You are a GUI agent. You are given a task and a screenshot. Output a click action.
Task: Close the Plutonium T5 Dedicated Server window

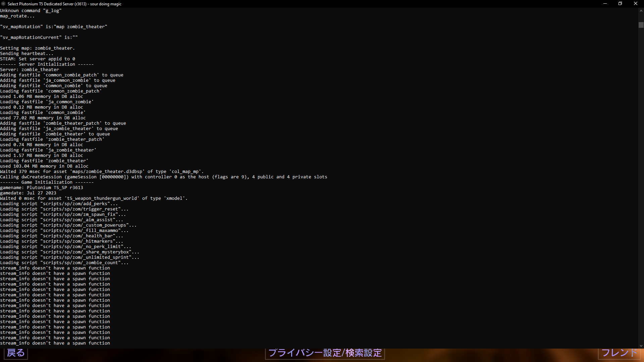pyautogui.click(x=636, y=4)
